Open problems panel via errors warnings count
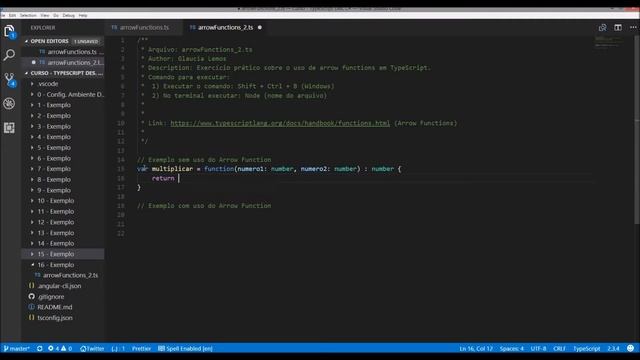640x360 pixels. click(x=60, y=348)
